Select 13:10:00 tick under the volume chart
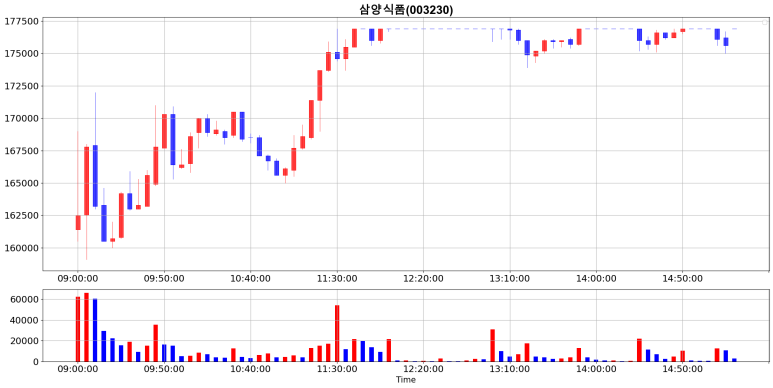The image size is (773, 388). click(509, 370)
